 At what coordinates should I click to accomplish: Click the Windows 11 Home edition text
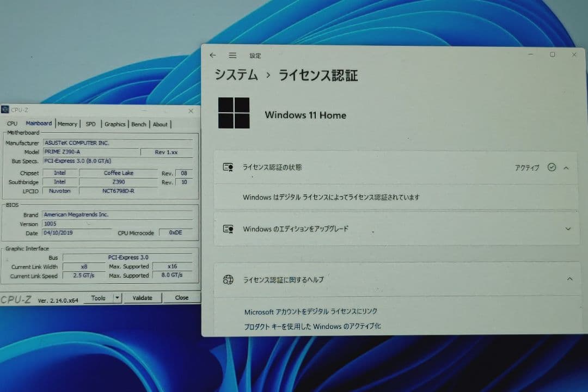click(305, 115)
